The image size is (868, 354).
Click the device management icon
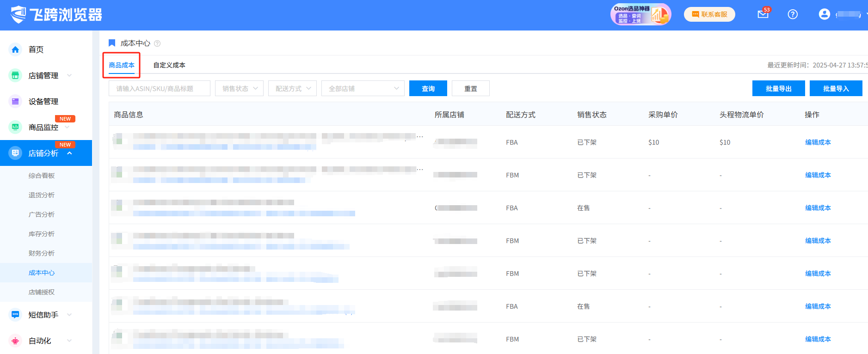(x=15, y=101)
